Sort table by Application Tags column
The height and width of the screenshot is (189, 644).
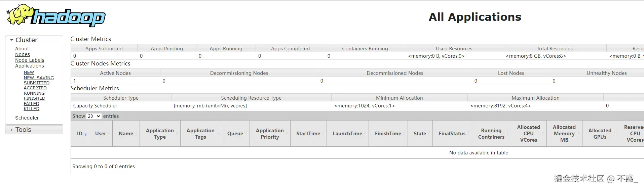[201, 134]
